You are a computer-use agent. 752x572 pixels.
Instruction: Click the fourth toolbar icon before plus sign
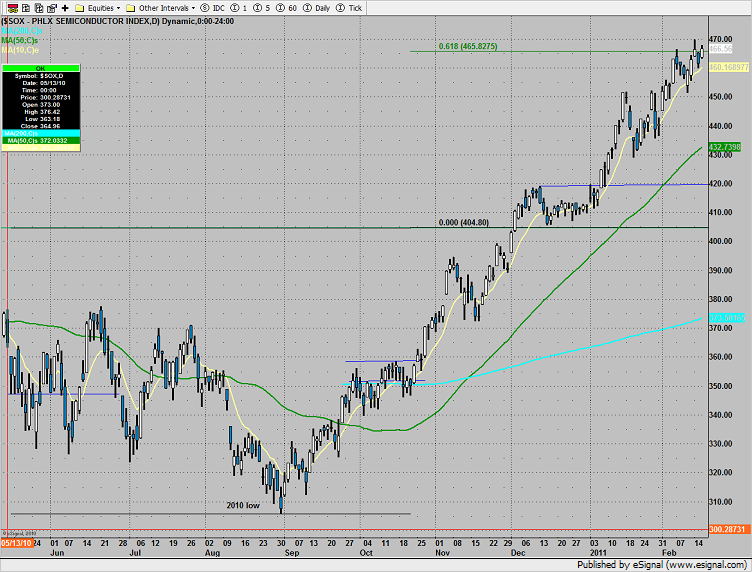point(50,7)
